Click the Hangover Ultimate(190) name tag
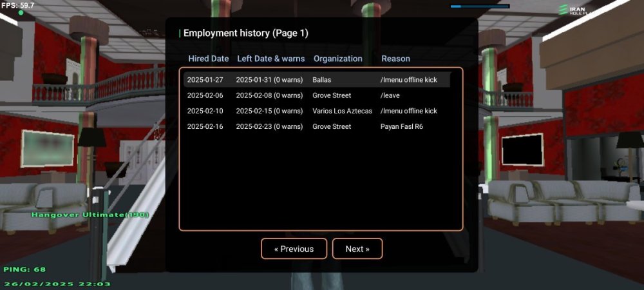 pos(90,214)
